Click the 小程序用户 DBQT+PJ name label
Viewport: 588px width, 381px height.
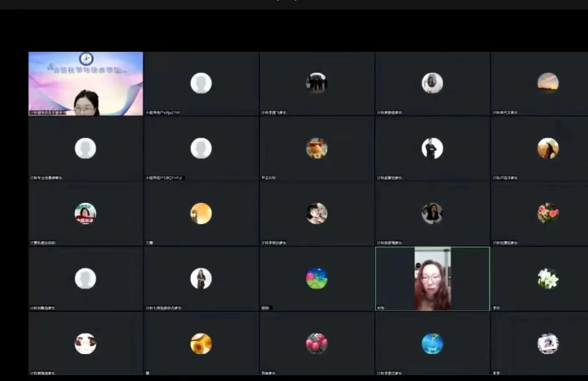coord(164,178)
